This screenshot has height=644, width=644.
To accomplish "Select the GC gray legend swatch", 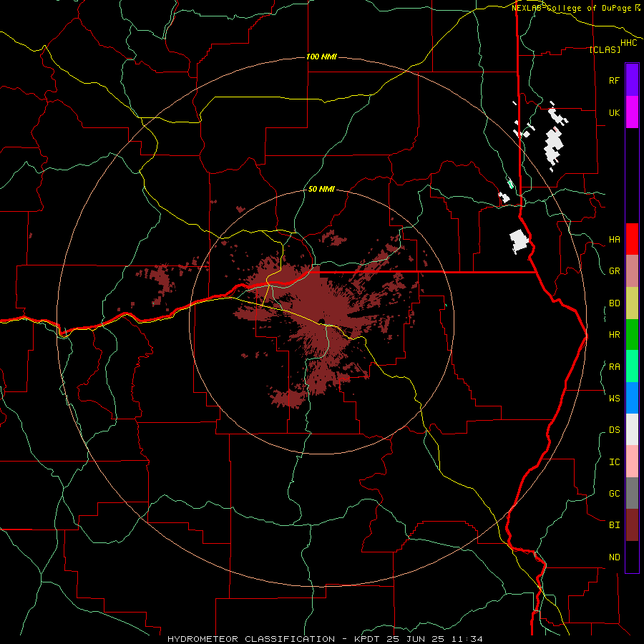I will 632,493.
